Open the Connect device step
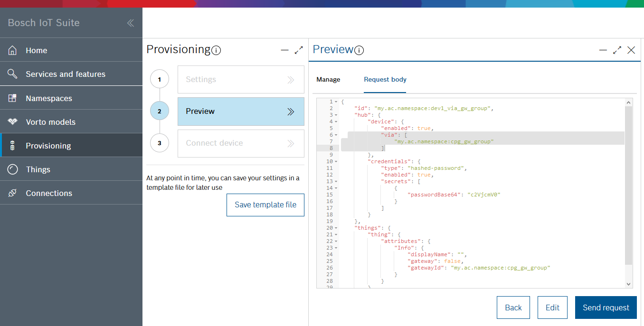 click(x=241, y=143)
